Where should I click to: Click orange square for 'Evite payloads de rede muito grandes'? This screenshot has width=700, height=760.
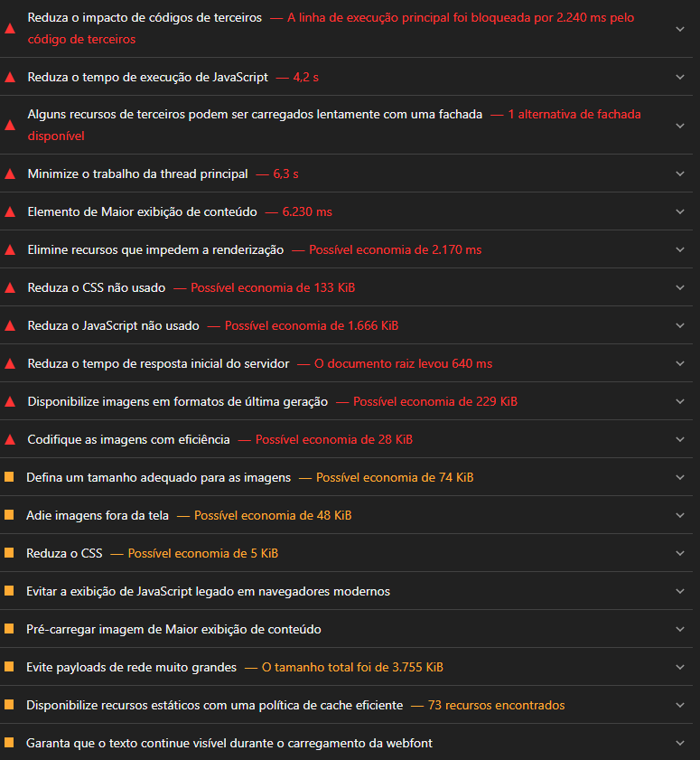10,667
